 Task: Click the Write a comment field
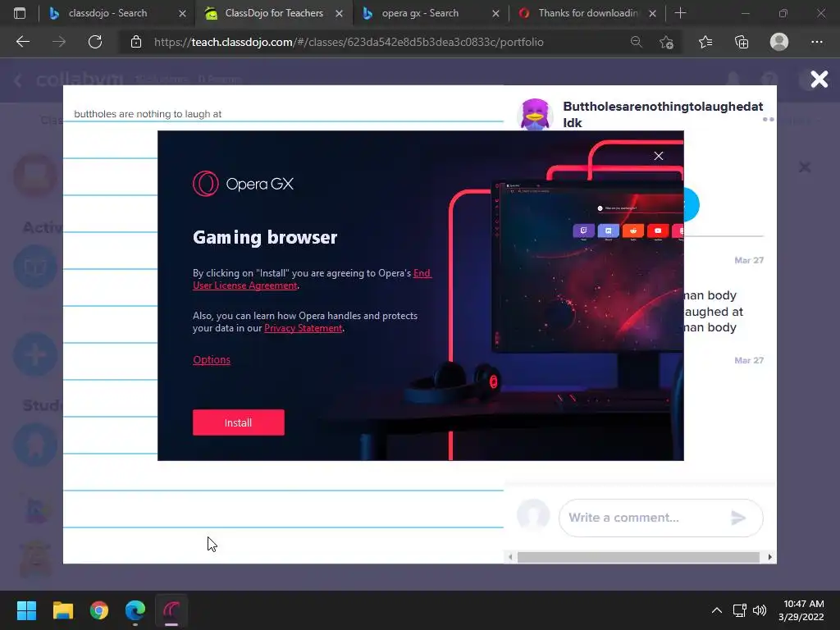click(660, 518)
